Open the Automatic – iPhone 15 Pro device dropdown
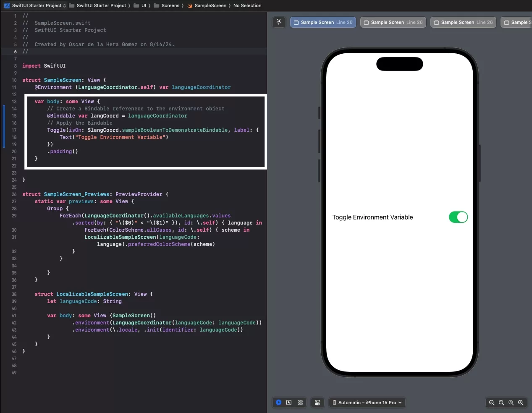The height and width of the screenshot is (413, 532). 367,403
